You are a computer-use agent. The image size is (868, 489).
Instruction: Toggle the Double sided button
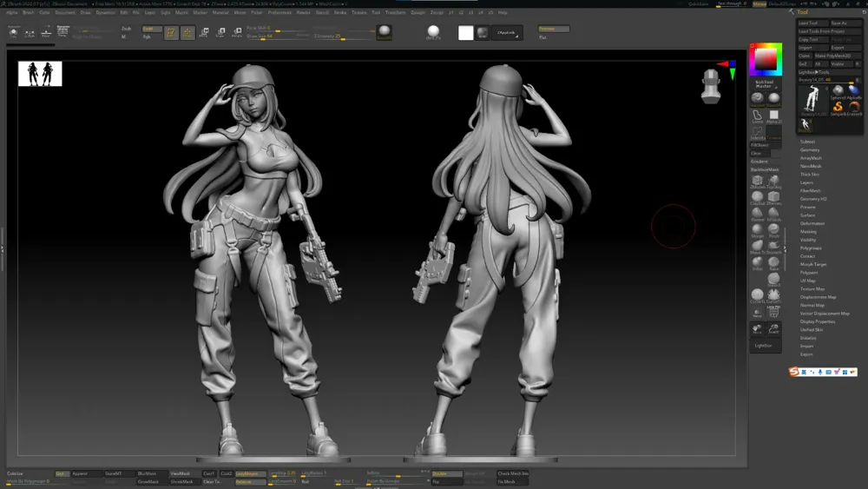(x=446, y=474)
